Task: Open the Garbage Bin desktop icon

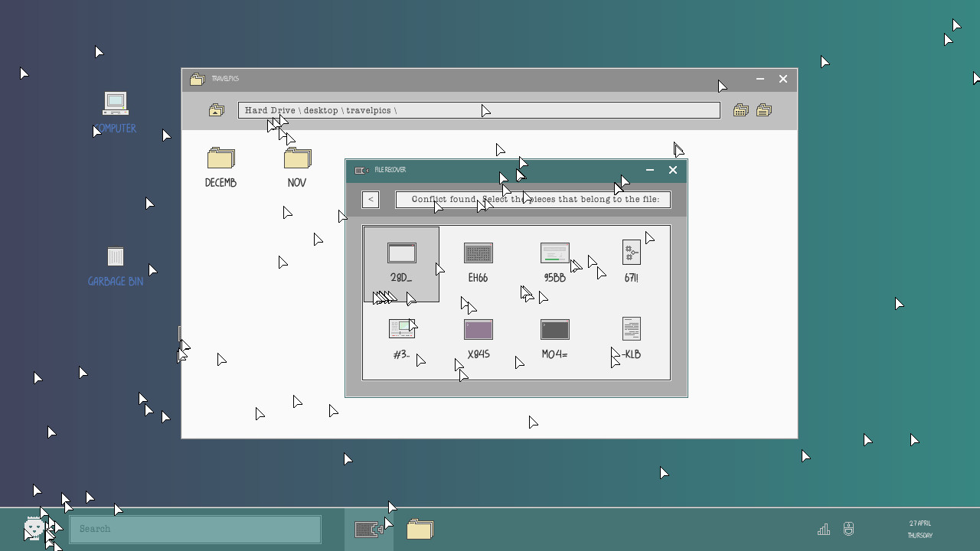Action: pos(116,266)
